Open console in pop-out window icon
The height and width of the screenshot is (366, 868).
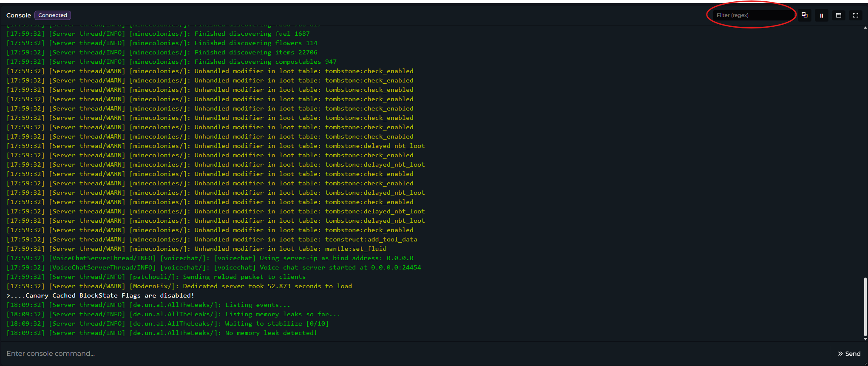point(838,15)
